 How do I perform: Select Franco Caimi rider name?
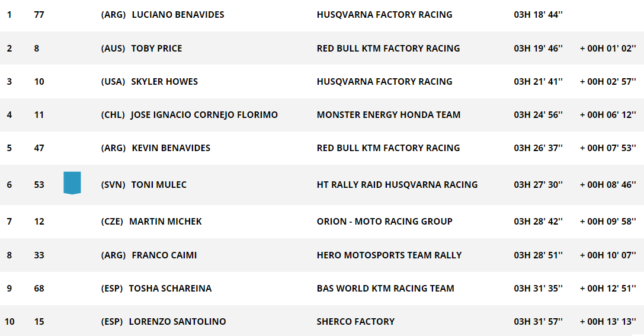point(164,255)
